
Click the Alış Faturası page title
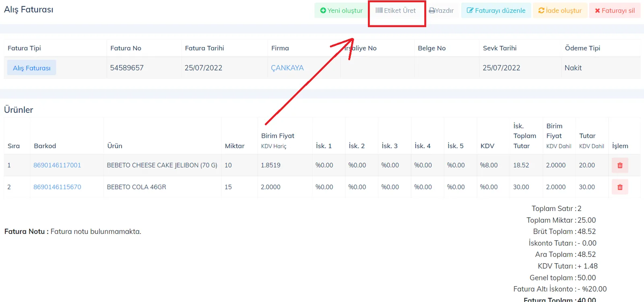point(29,9)
